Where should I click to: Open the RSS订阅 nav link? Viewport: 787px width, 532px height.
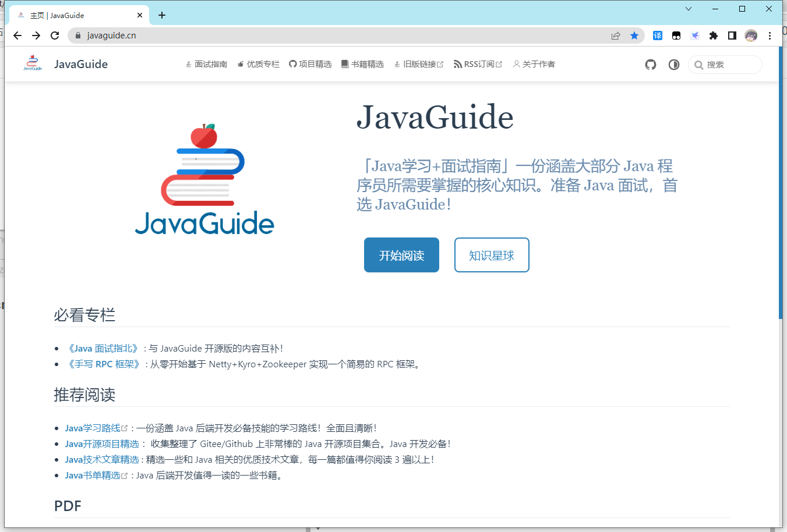[x=478, y=64]
